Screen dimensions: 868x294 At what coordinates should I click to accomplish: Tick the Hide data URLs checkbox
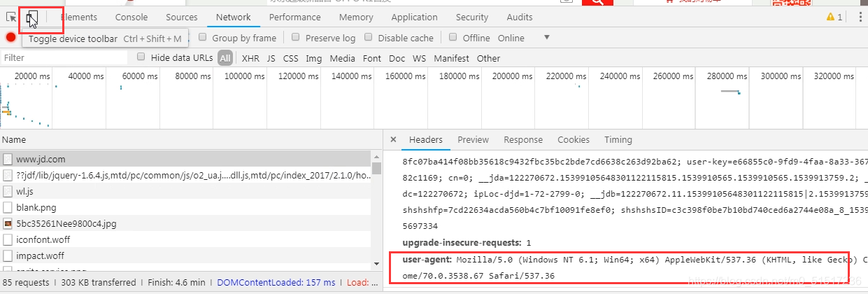click(141, 57)
